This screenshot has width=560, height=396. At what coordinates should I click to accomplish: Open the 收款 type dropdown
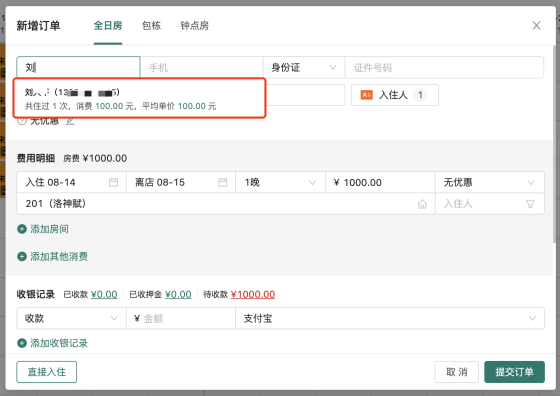pyautogui.click(x=71, y=318)
